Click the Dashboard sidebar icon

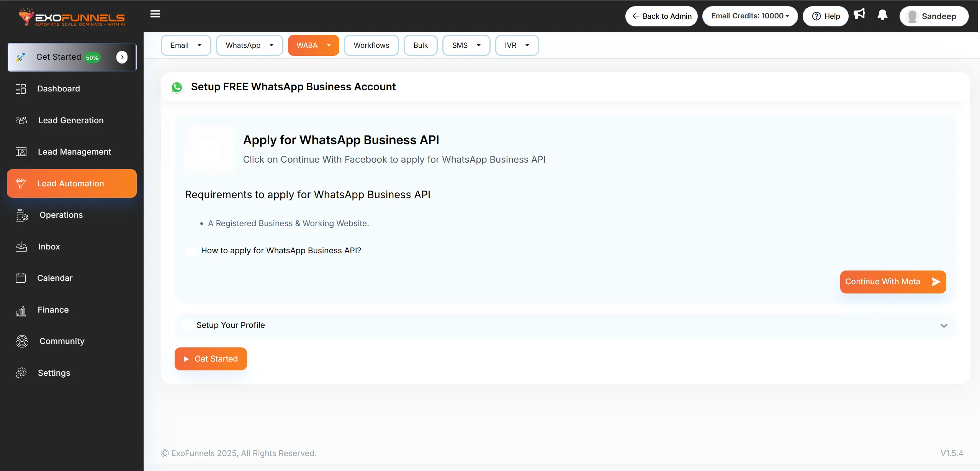coord(21,89)
